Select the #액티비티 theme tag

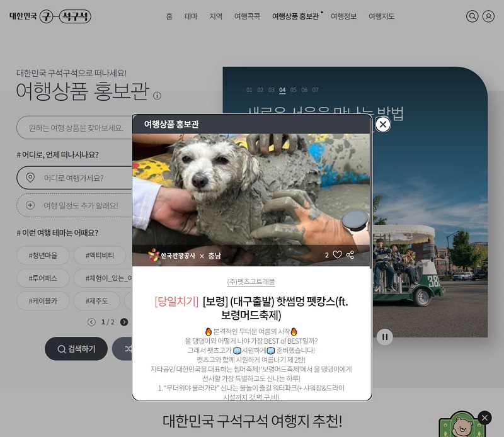(100, 256)
